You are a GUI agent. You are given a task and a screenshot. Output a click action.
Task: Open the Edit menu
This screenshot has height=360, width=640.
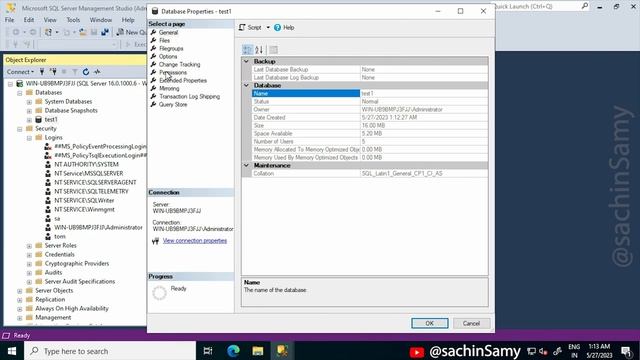pos(29,20)
